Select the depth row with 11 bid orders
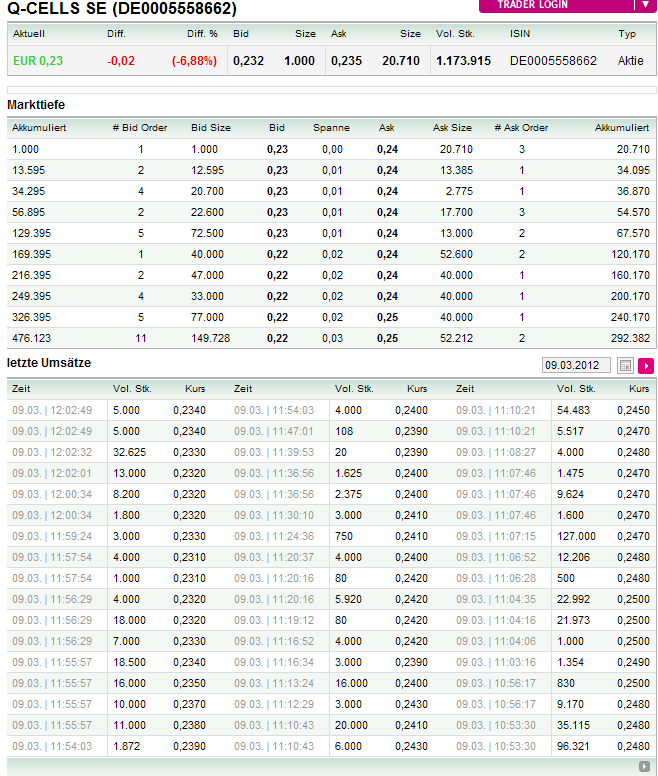This screenshot has height=776, width=658. pos(328,338)
